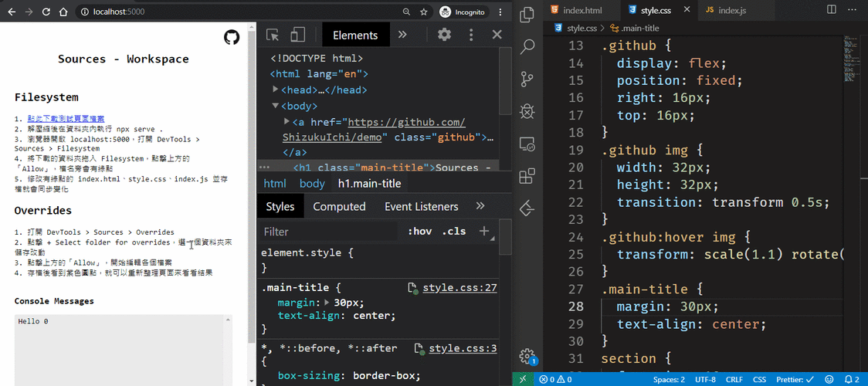Open the style.css:3 source link
868x386 pixels.
pyautogui.click(x=463, y=348)
